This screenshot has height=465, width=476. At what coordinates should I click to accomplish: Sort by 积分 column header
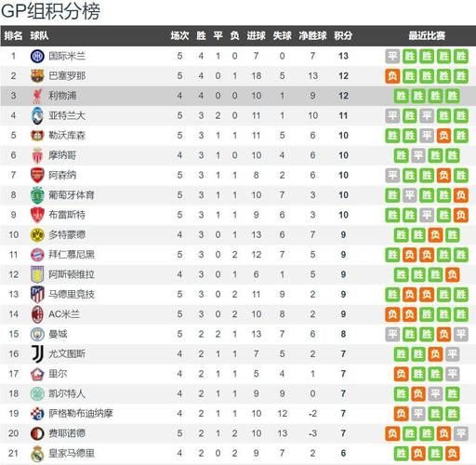tap(343, 35)
